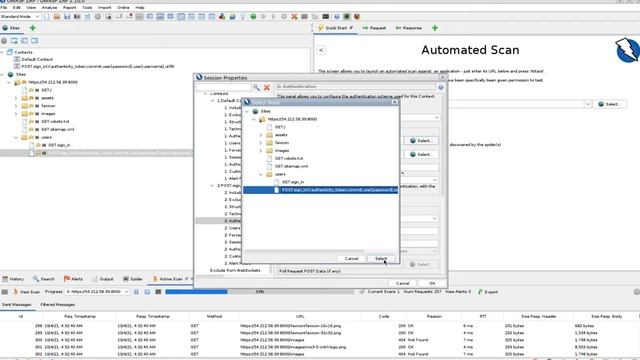
Task: Open the Help menu
Action: tap(140, 7)
